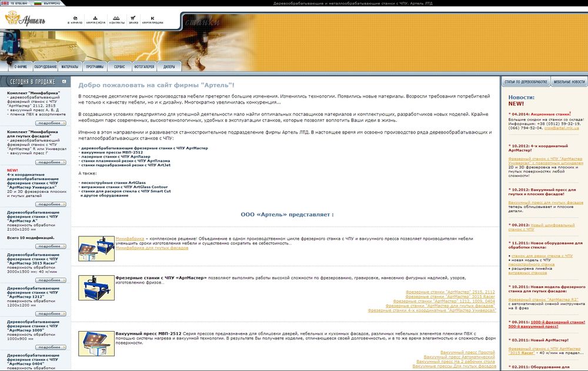This screenshot has height=371, width=588.
Task: Open link 'Фрезерные станки АртМастер для гнутых фасадов'
Action: click(440, 306)
